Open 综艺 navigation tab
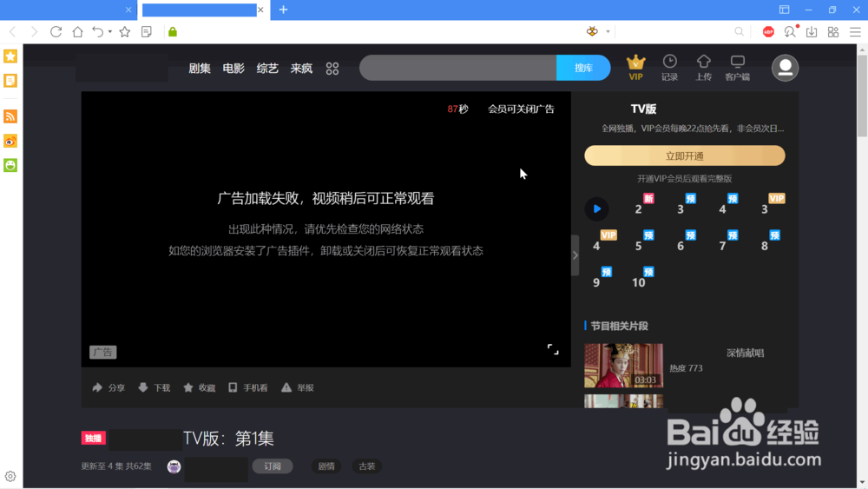Screen dimensions: 868x489 click(267, 68)
